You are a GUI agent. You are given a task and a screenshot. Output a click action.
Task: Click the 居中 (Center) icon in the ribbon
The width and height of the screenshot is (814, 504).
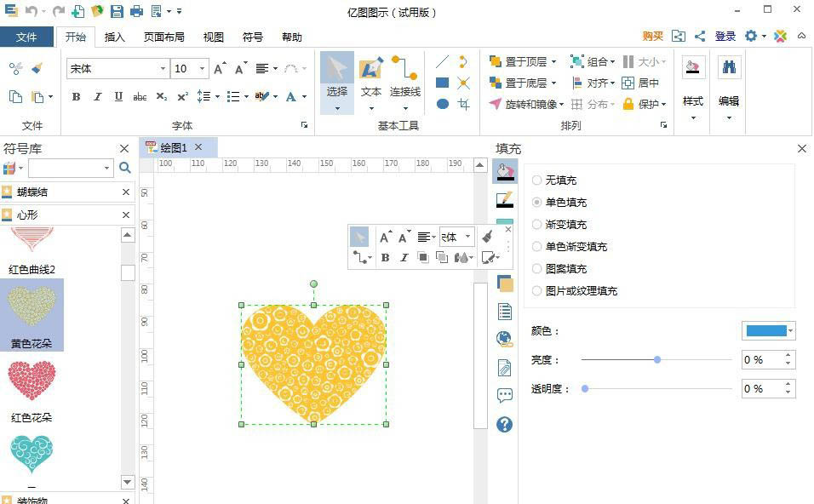pyautogui.click(x=628, y=84)
